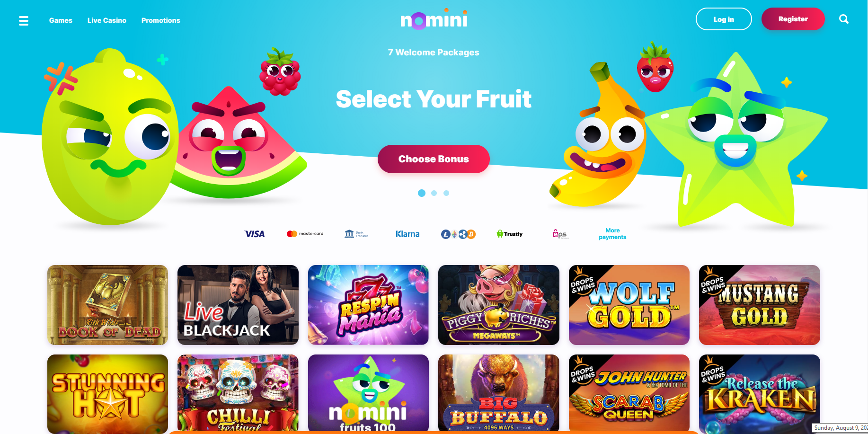
Task: Switch to the second banner slide dot
Action: tap(434, 193)
